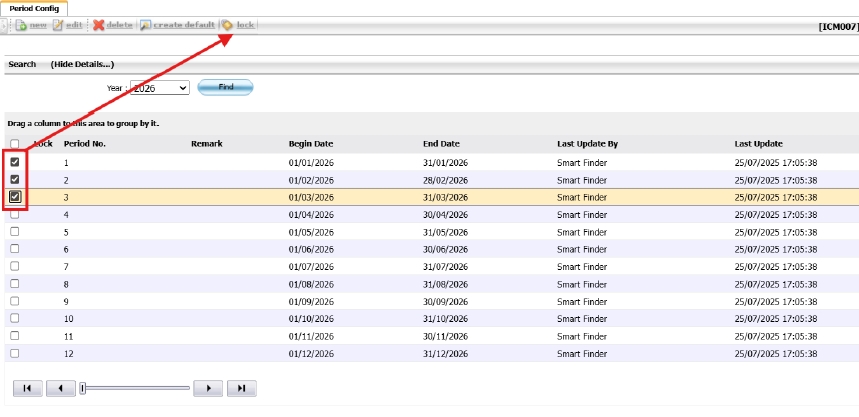This screenshot has height=417, width=859.
Task: Jump to last page using pager button
Action: 241,387
